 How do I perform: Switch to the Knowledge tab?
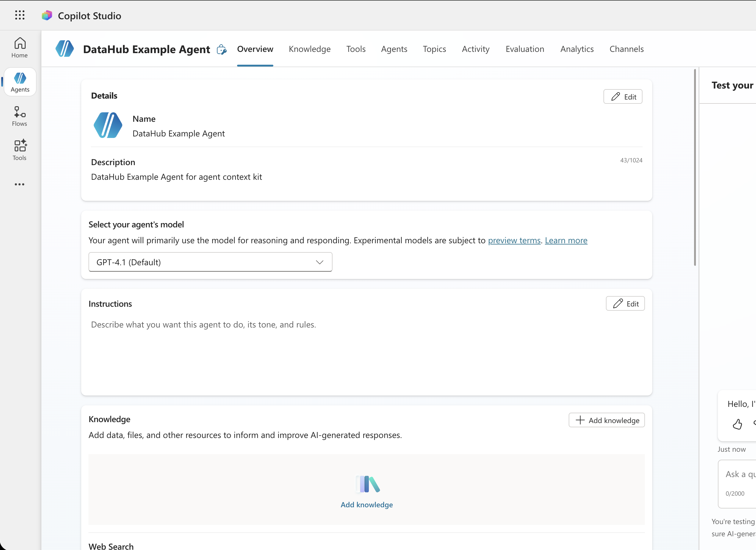point(309,49)
